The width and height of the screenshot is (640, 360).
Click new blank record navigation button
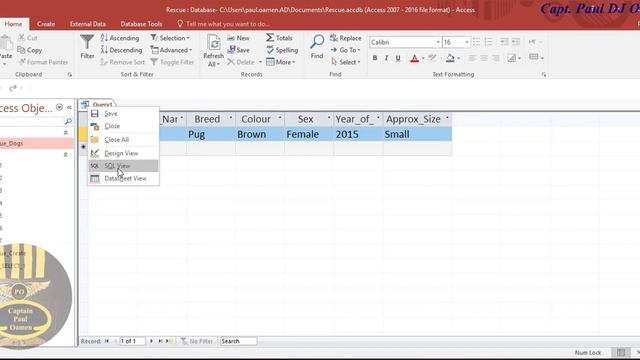[x=169, y=341]
